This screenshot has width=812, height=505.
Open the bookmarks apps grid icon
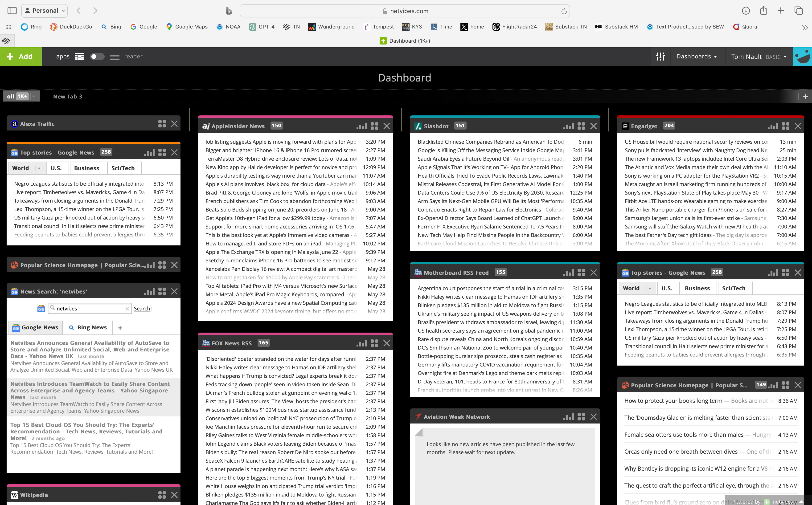[x=8, y=27]
